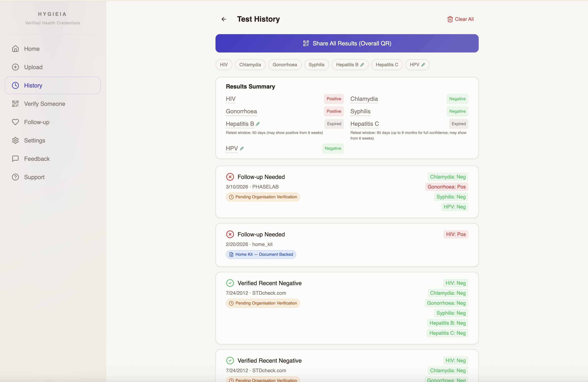Click the Settings gear icon

tap(15, 140)
